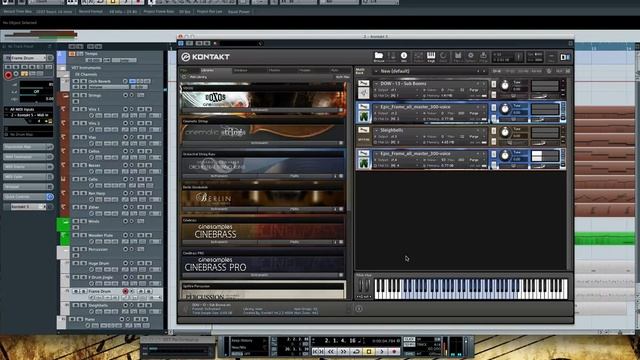This screenshot has width=640, height=360.
Task: Open the Quick-load icon in Kontakt
Action: (x=444, y=57)
